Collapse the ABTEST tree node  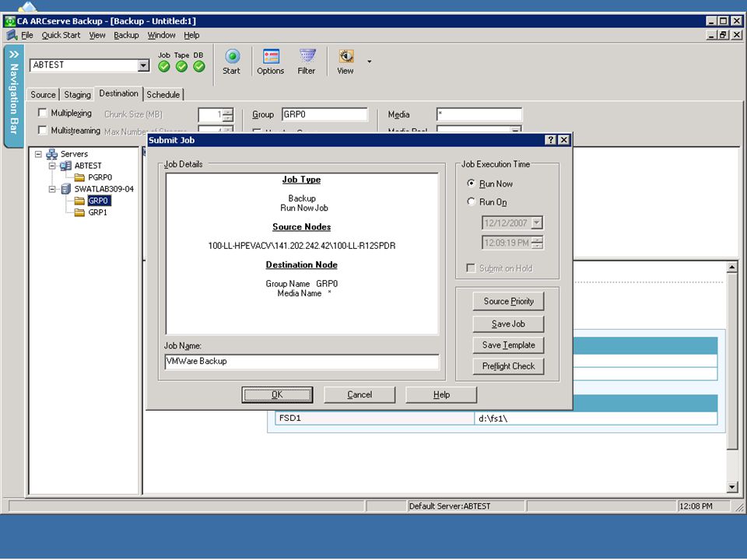pyautogui.click(x=52, y=166)
